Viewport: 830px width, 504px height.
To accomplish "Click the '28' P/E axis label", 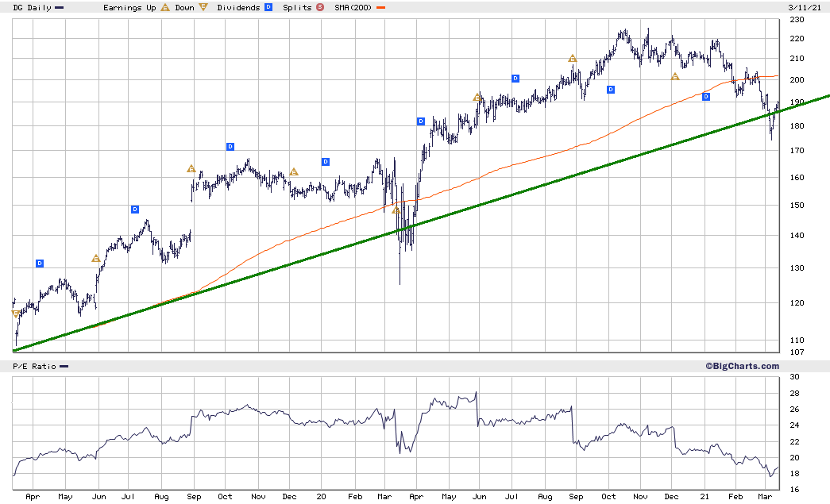I will 794,394.
